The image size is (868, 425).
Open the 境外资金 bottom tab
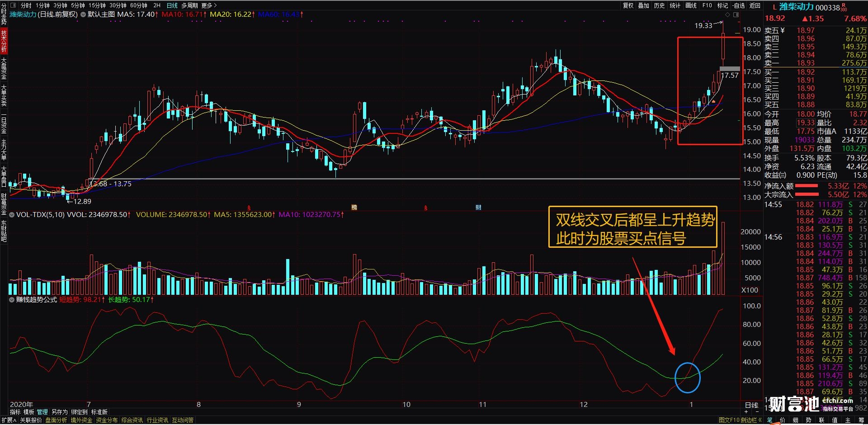[x=81, y=420]
